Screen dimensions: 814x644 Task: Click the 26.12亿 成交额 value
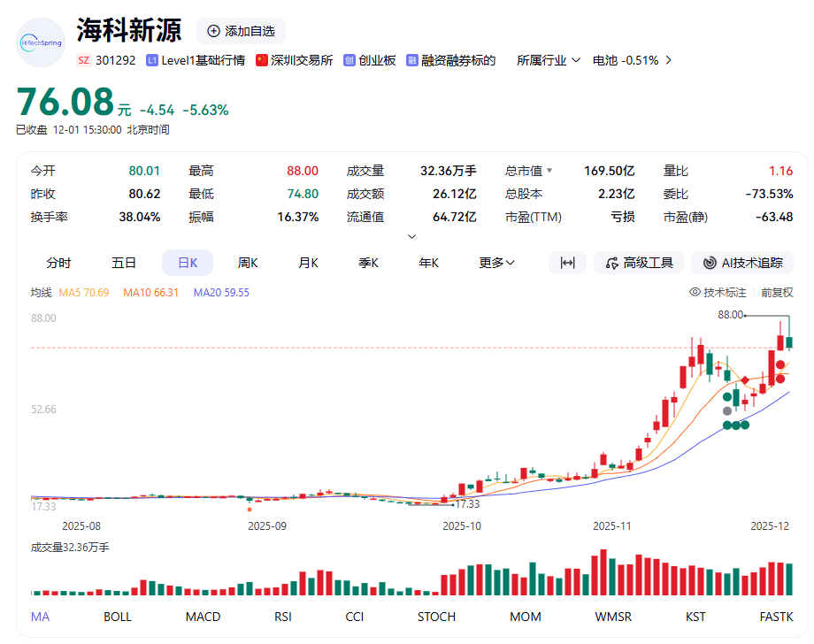pos(455,194)
